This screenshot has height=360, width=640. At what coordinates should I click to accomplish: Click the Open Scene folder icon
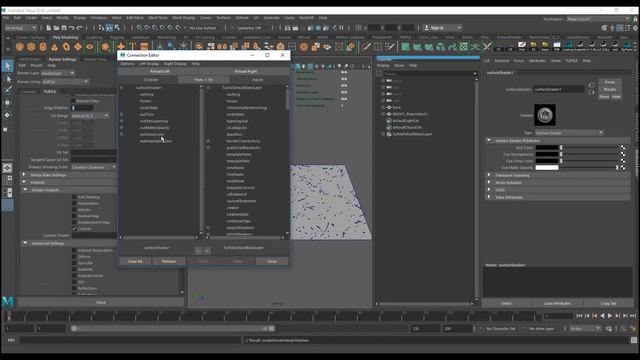click(56, 28)
